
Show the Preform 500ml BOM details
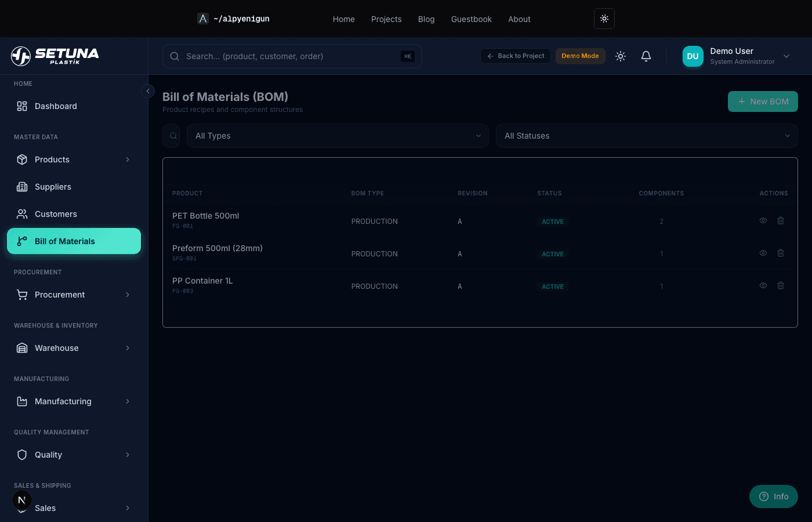coord(763,253)
